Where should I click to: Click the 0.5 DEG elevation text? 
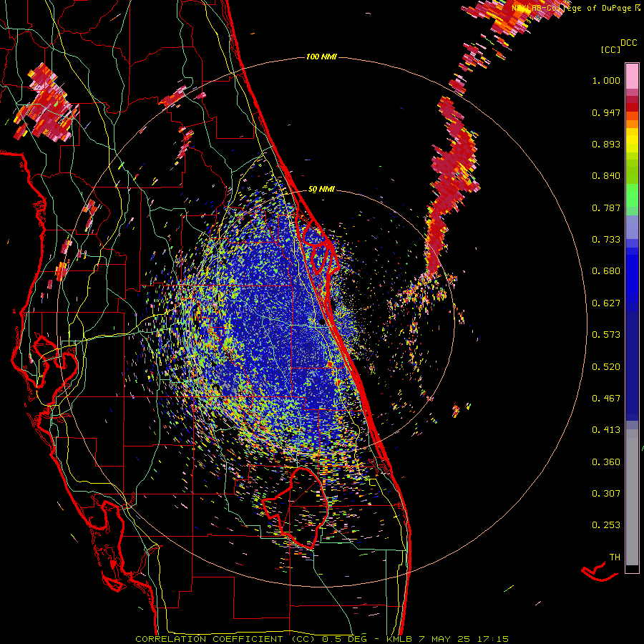[345, 639]
